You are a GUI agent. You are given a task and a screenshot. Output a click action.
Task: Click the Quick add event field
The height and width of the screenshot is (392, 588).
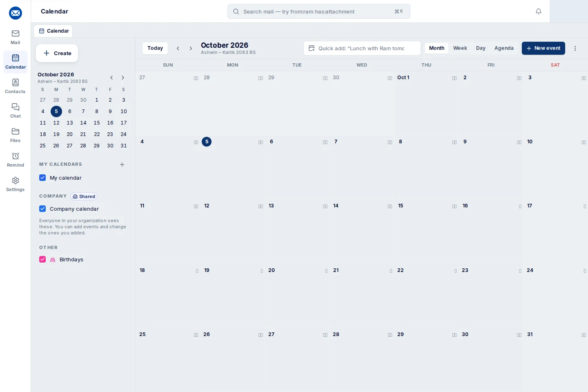coord(362,48)
